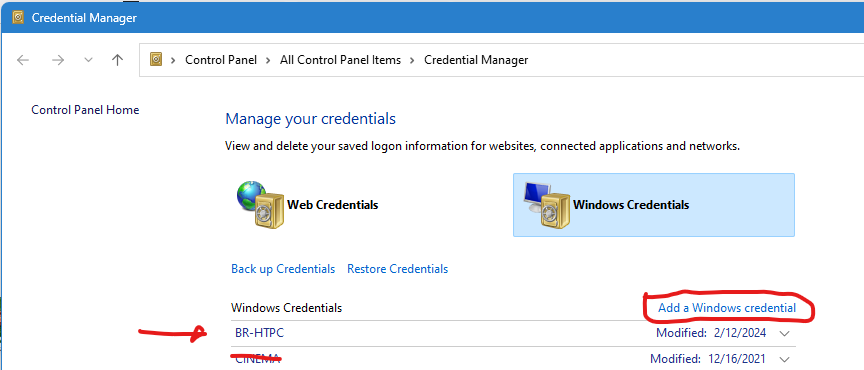The width and height of the screenshot is (864, 370).
Task: Expand the BR-HTPC credential chevron
Action: (x=785, y=334)
